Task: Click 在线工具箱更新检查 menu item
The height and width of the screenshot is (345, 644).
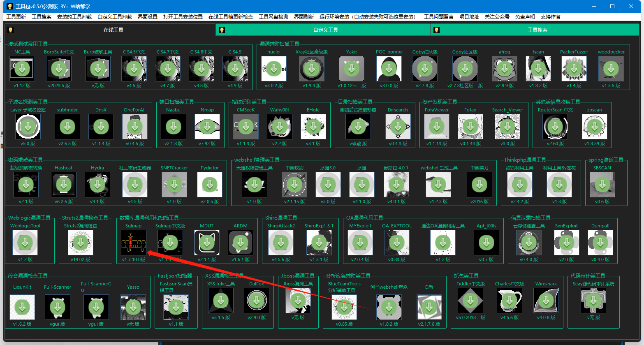Action: point(231,17)
